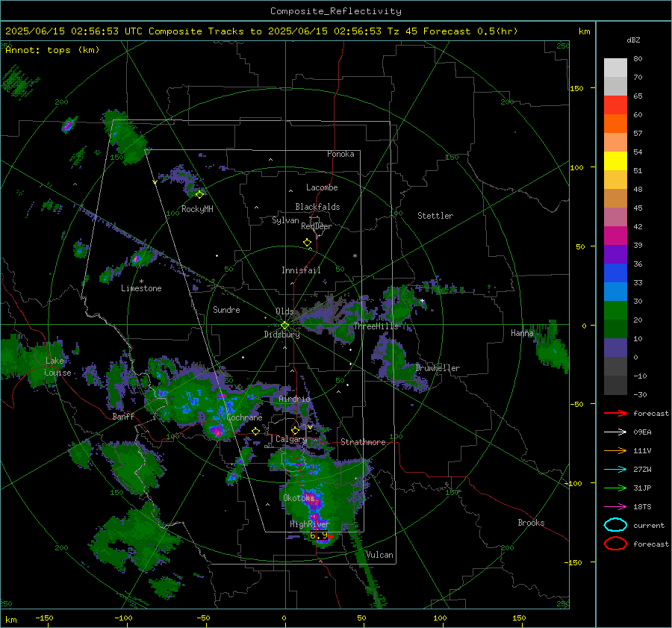Click the Annot: tops (km) label
Viewport: 672px width, 628px height.
click(52, 50)
